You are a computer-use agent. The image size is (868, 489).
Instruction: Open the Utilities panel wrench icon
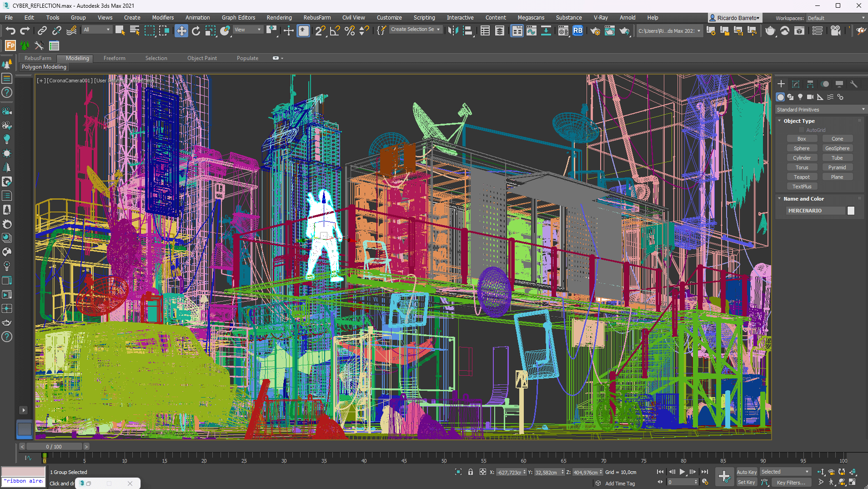tap(853, 84)
